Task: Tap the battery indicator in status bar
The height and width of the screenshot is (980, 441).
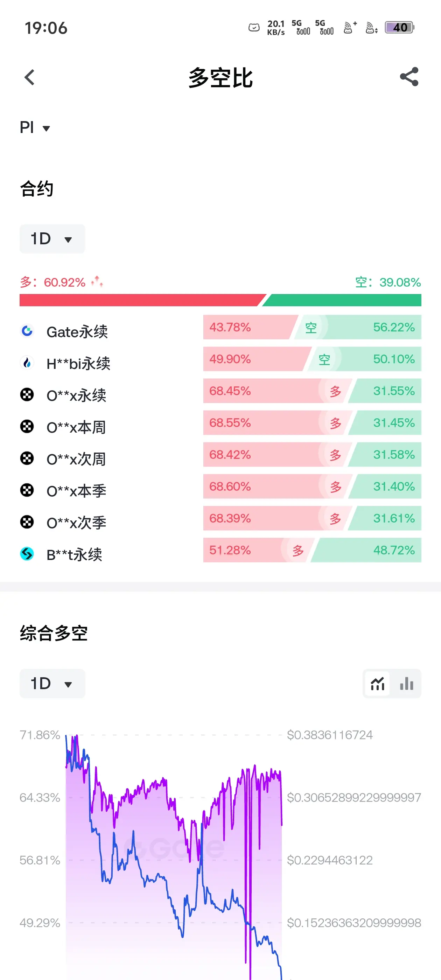Action: [x=400, y=27]
